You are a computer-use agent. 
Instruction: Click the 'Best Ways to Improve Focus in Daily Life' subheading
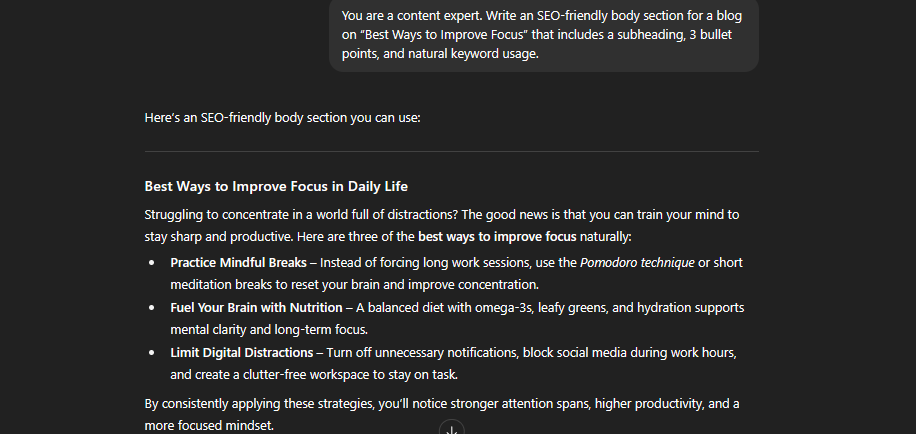pos(276,186)
